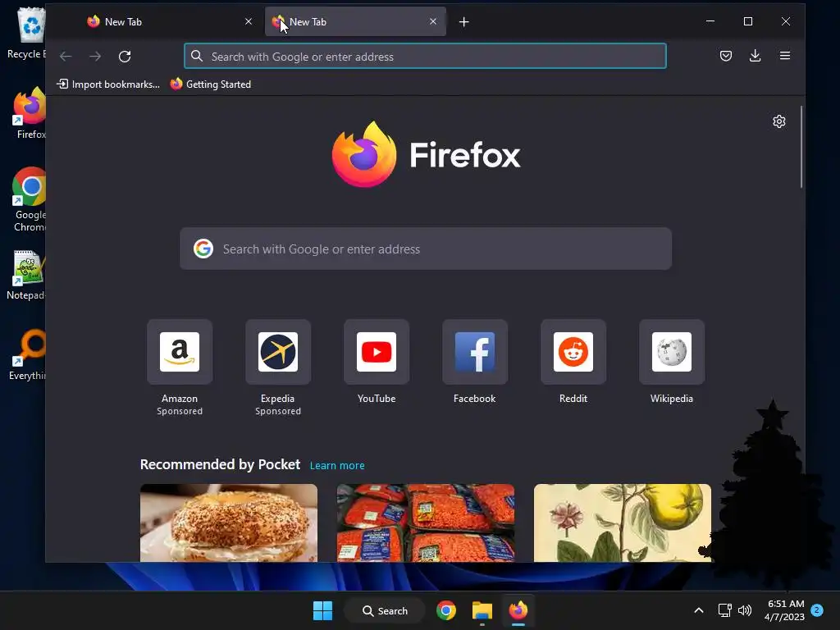Open the clock and date flyout
This screenshot has width=840, height=630.
(784, 610)
